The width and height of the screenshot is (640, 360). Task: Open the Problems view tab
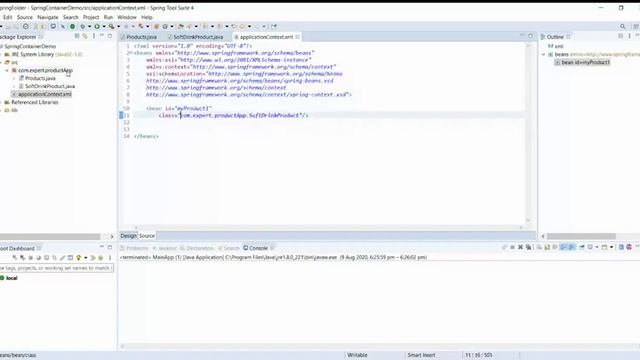[134, 248]
